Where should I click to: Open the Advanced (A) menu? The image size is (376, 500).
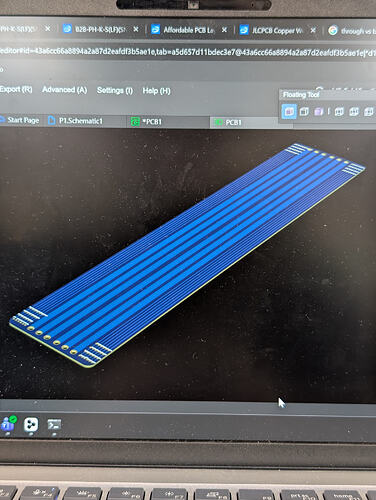click(x=64, y=90)
